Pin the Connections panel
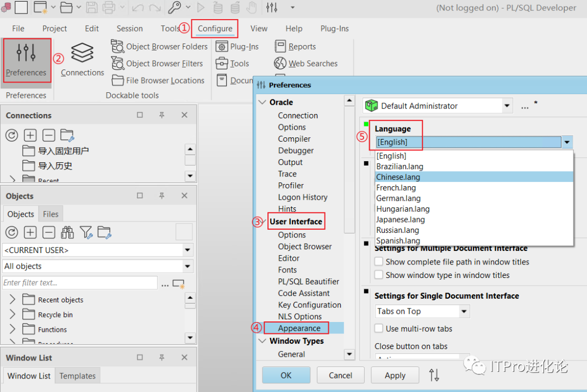Screen dimensions: 587x392 point(162,115)
